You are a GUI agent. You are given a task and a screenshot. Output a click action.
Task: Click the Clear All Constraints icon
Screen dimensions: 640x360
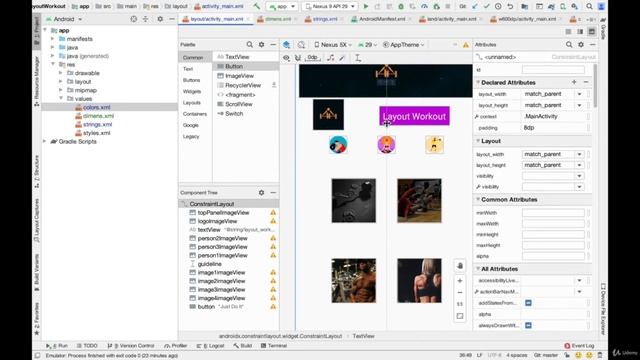point(331,58)
